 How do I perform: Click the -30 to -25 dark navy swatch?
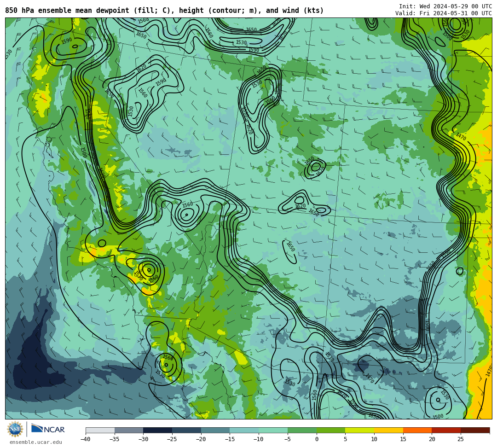pyautogui.click(x=158, y=430)
